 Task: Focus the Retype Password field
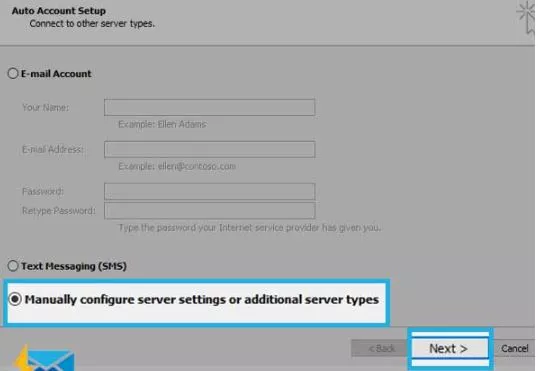click(210, 211)
